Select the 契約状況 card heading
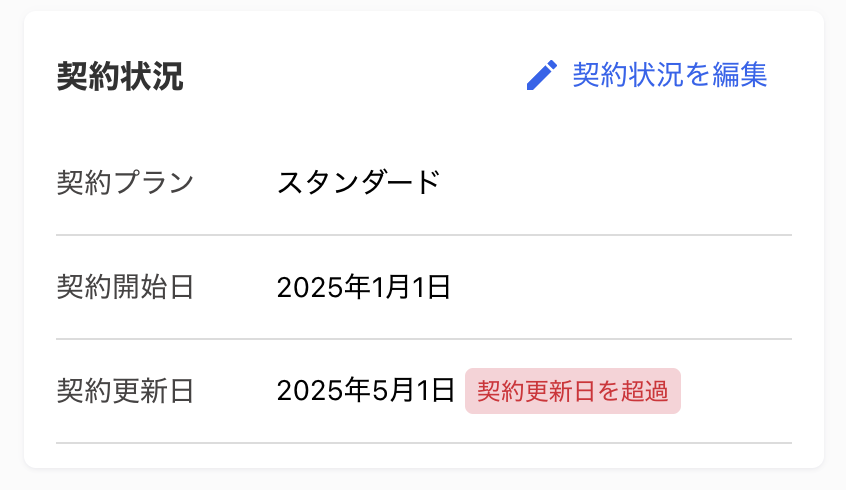846x490 pixels. click(x=120, y=76)
